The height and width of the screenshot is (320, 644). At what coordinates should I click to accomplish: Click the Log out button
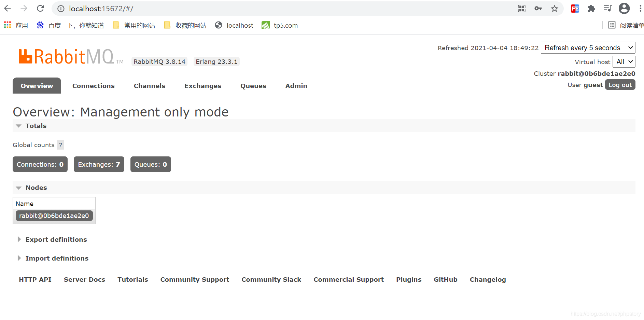[x=620, y=85]
